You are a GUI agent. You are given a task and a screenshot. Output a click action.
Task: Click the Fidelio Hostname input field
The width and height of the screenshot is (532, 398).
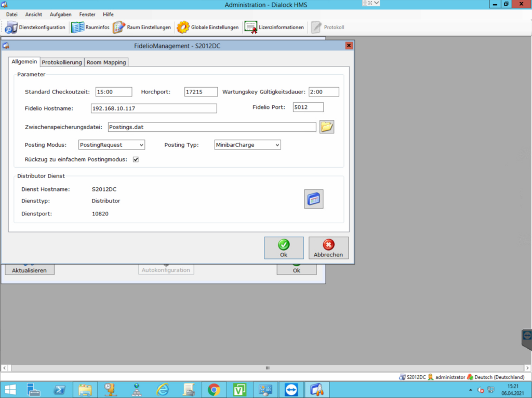[x=153, y=108]
